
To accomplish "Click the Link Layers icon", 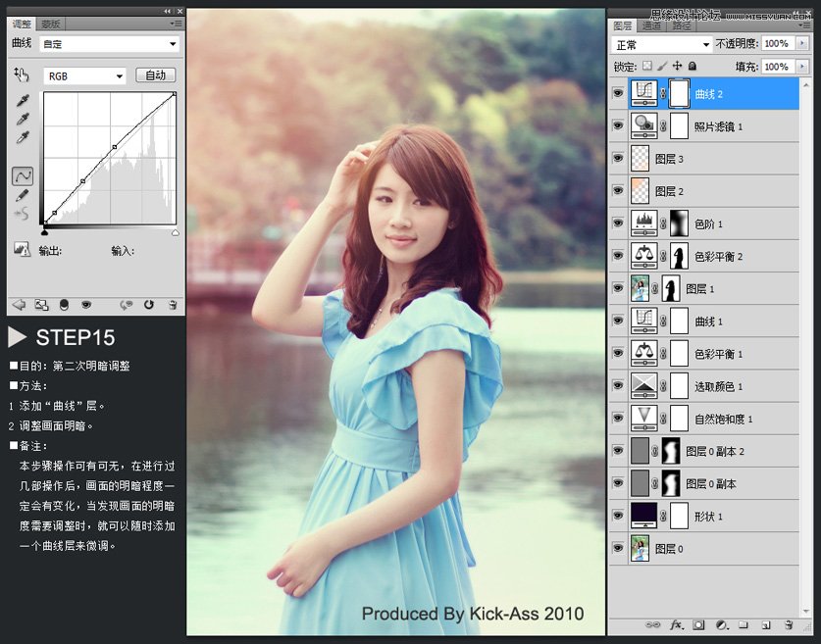I will click(654, 625).
